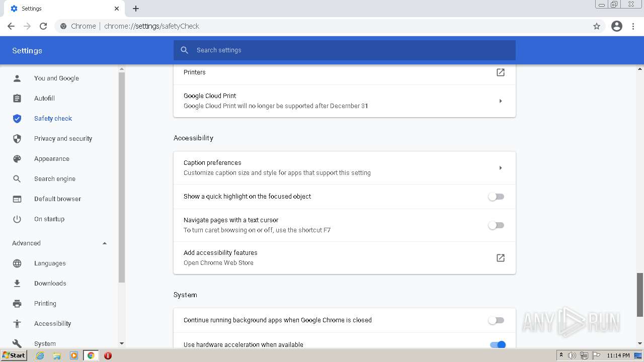
Task: Open a new tab with the plus button
Action: pyautogui.click(x=136, y=9)
